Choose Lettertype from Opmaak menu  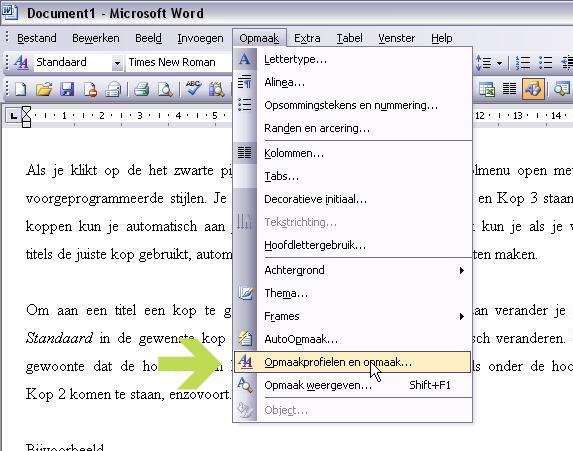[353, 59]
